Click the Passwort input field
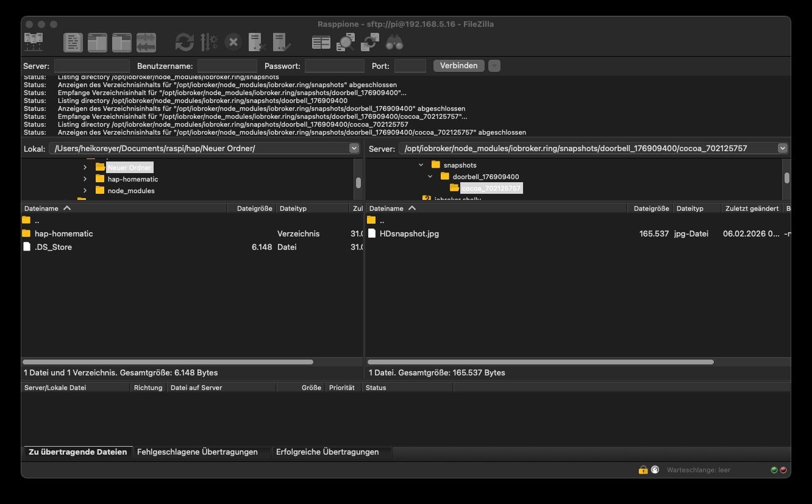Viewport: 812px width, 504px height. tap(335, 66)
